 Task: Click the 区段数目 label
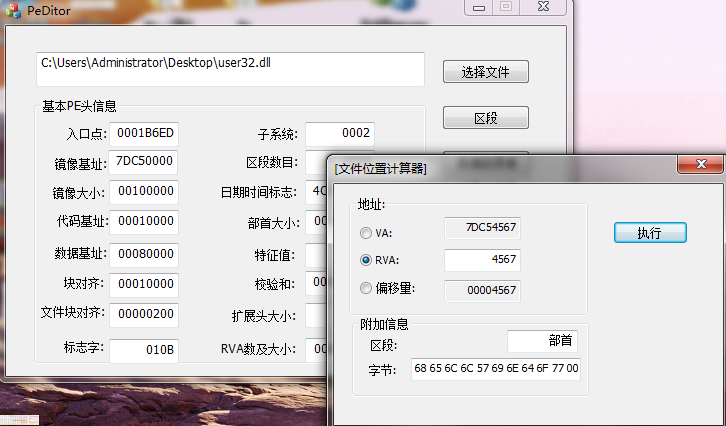click(x=272, y=163)
